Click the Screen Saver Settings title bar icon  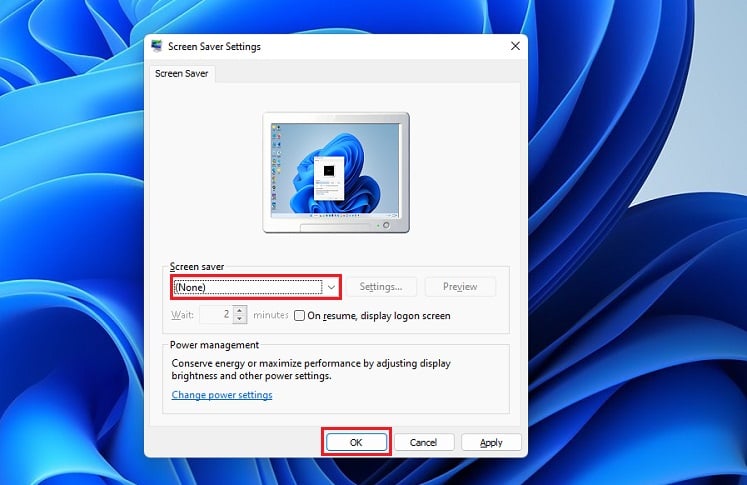click(156, 46)
